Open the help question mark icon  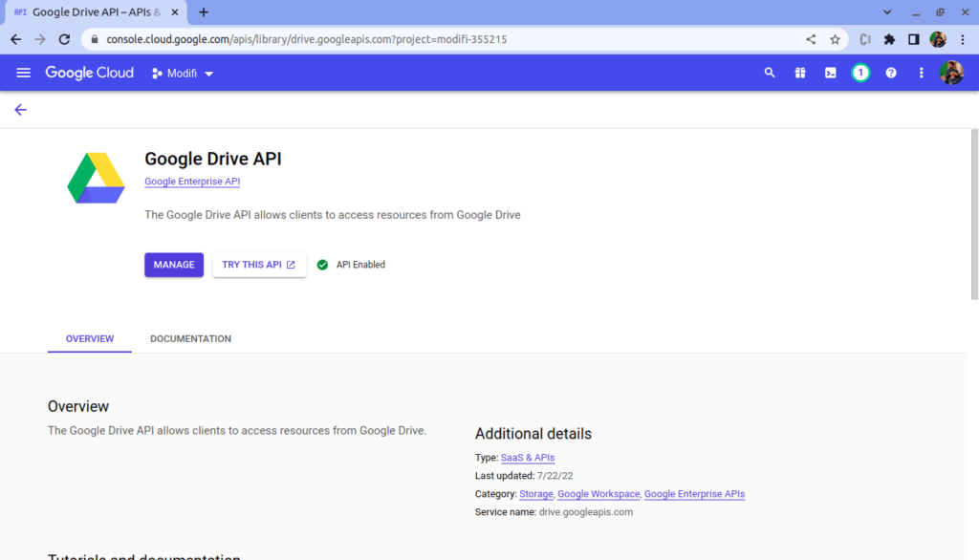[x=891, y=73]
